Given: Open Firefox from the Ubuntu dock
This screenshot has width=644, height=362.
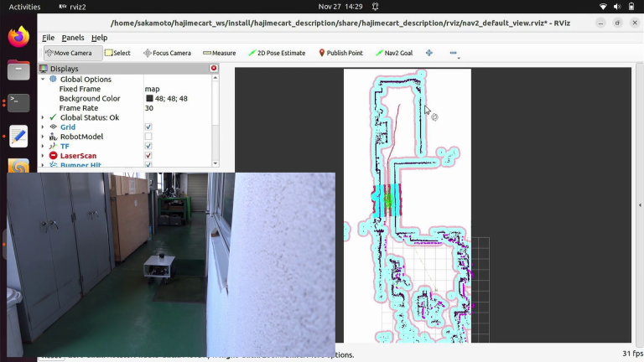Looking at the screenshot, I should (18, 37).
